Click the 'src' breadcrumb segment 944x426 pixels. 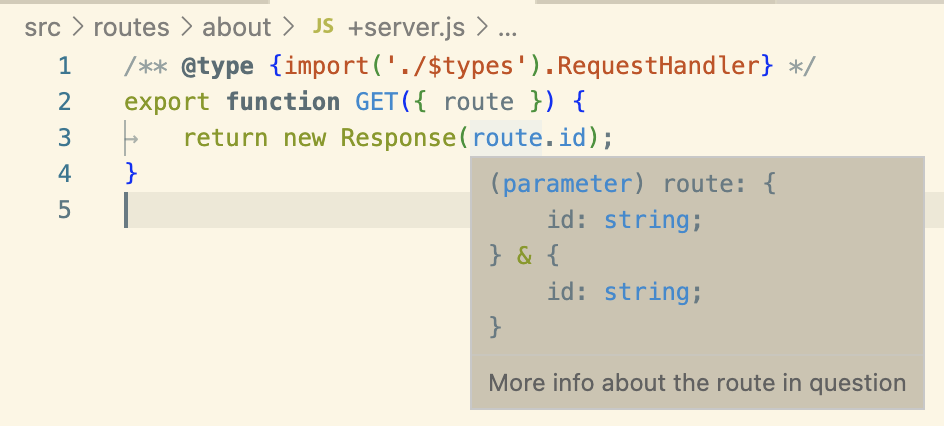[x=43, y=28]
